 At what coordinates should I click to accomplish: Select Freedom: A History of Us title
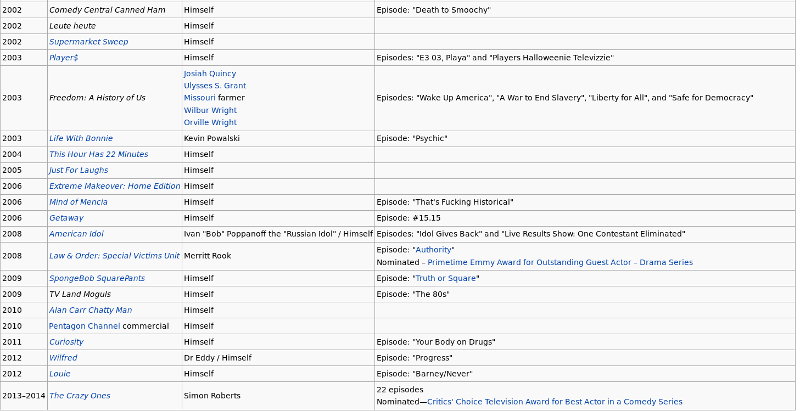tap(97, 97)
